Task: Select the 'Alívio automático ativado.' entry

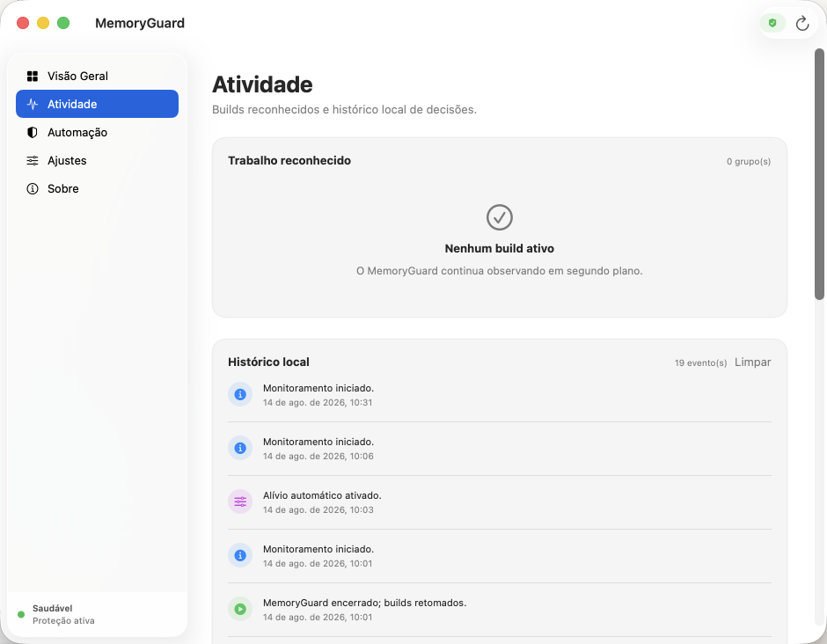Action: (500, 502)
